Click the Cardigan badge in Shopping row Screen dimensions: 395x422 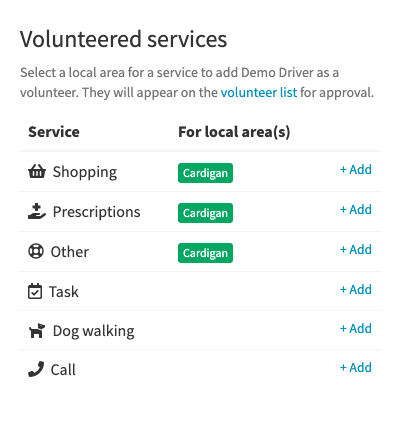tap(205, 173)
